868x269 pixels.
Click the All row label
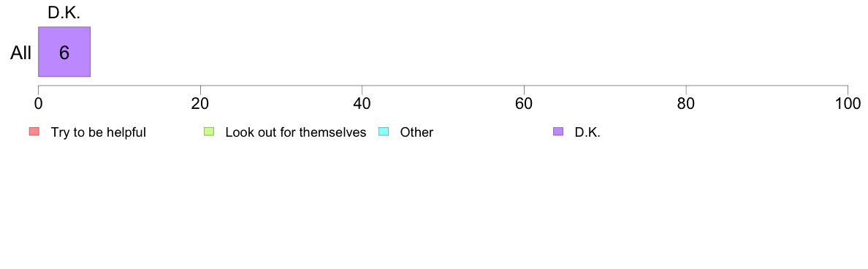click(x=21, y=53)
